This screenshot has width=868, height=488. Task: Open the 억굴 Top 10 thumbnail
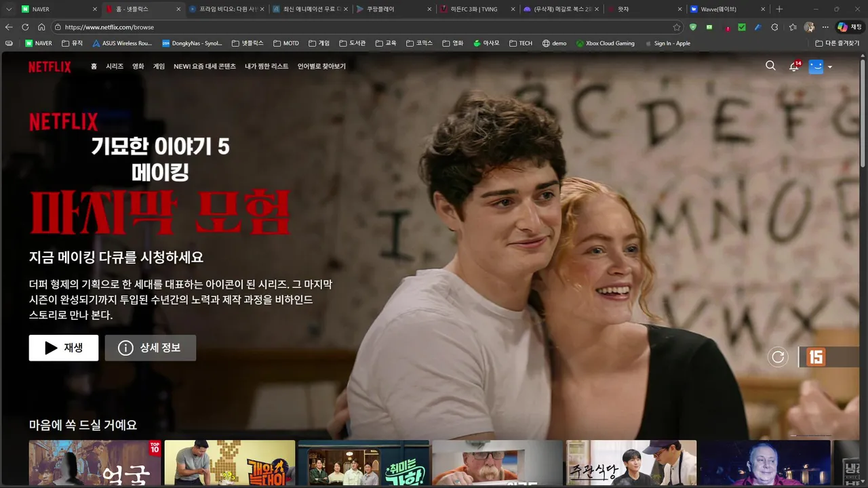point(94,463)
